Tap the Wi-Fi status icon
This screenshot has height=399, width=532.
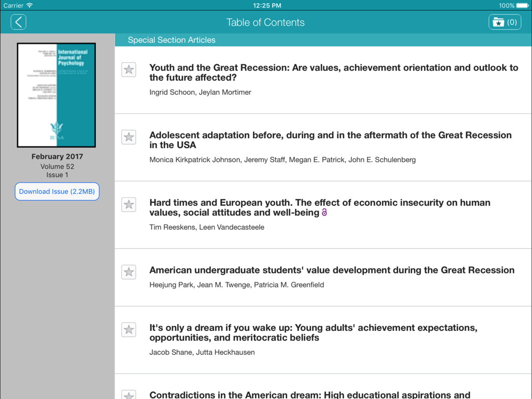point(29,5)
